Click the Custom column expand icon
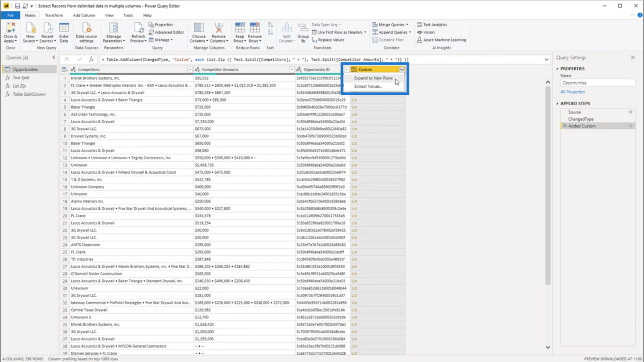 click(x=401, y=69)
